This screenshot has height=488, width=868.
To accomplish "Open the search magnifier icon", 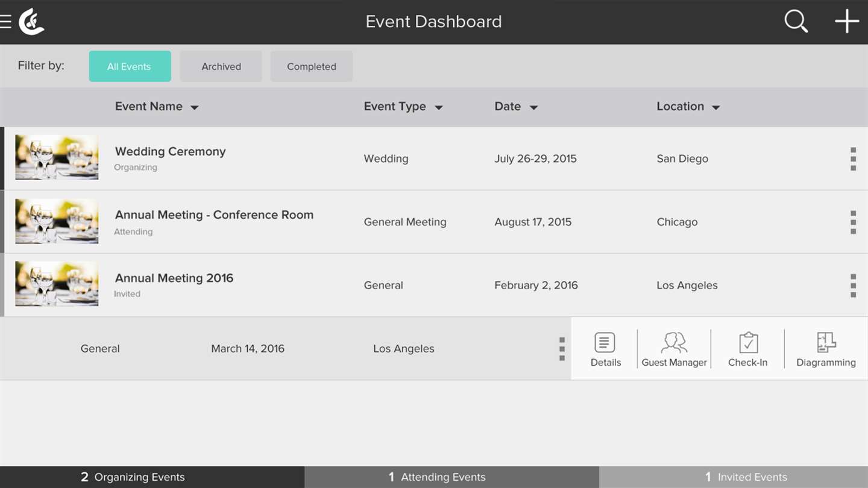I will pos(796,22).
